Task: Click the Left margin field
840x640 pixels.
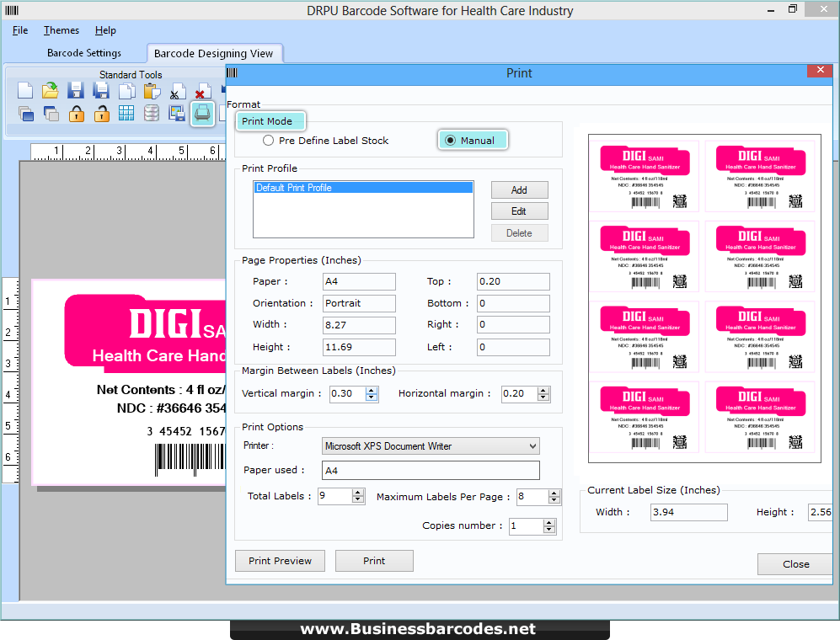Action: click(513, 347)
